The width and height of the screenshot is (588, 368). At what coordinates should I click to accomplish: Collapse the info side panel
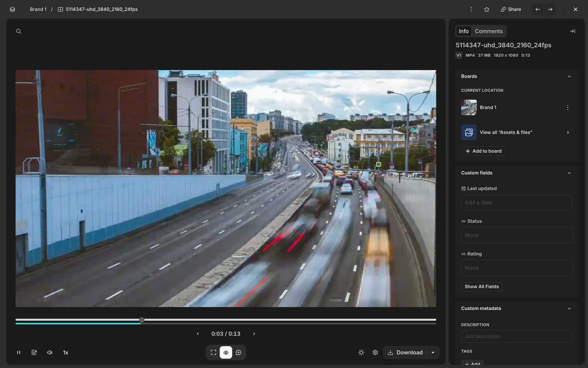point(572,31)
